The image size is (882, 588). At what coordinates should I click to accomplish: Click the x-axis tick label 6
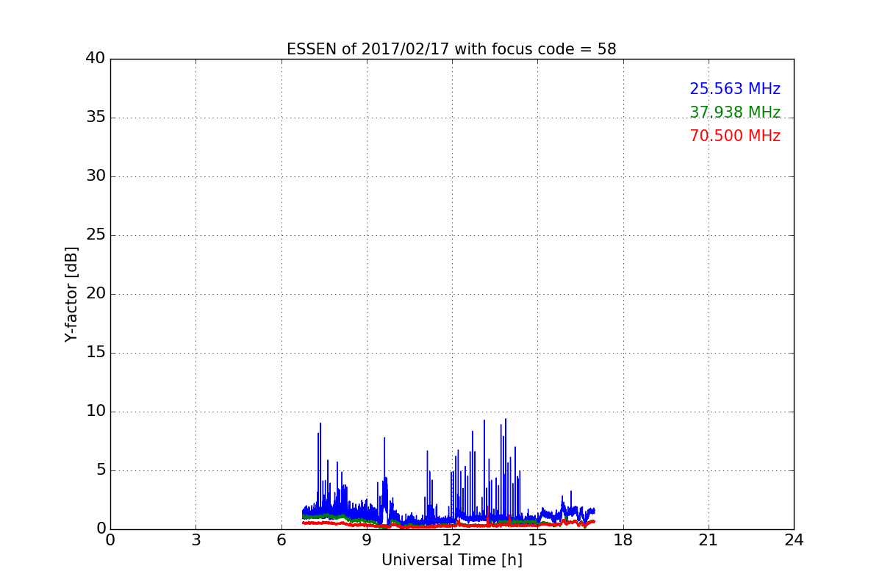(x=281, y=540)
